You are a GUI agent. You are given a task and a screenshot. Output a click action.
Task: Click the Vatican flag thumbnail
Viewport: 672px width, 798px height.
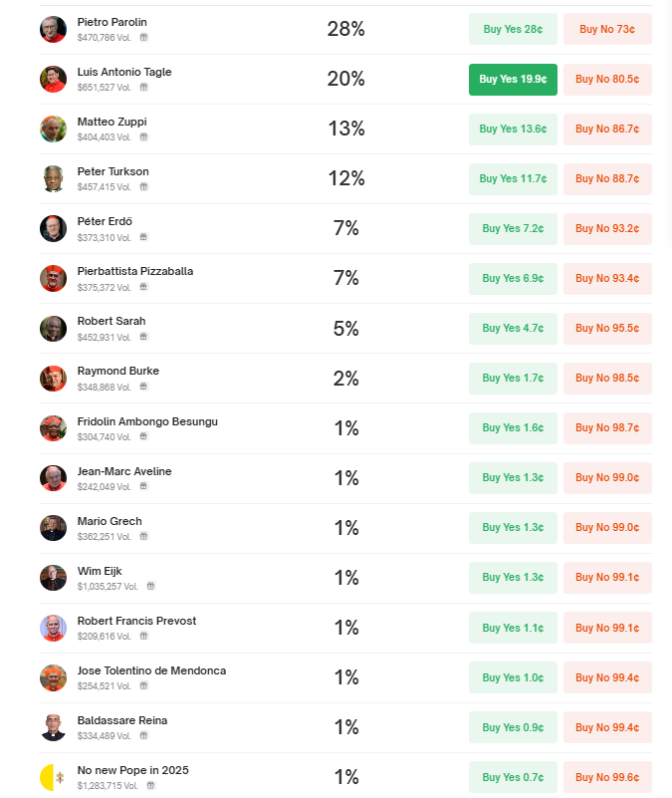54,777
